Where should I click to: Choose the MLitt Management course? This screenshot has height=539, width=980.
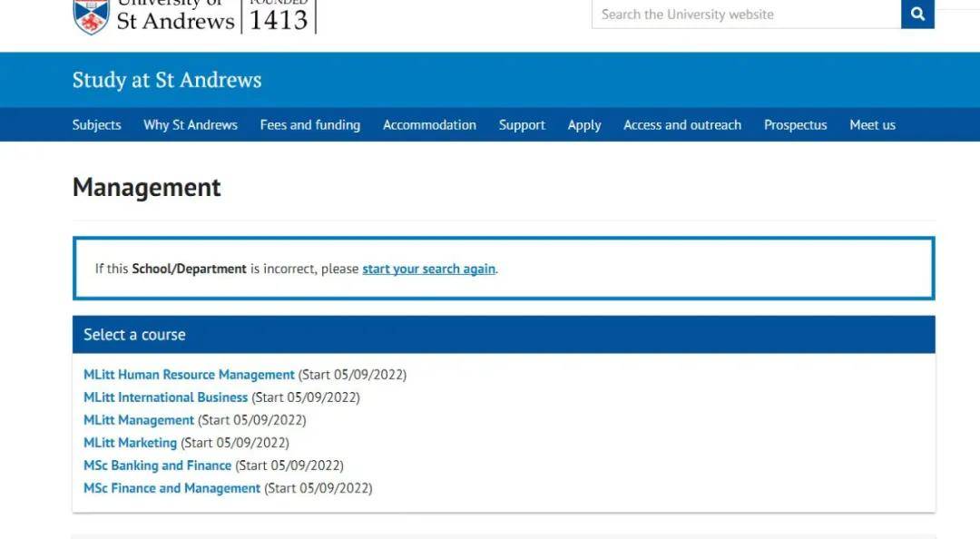point(139,420)
